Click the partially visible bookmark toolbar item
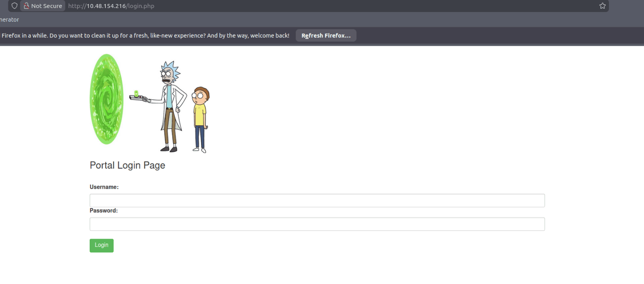 9,20
